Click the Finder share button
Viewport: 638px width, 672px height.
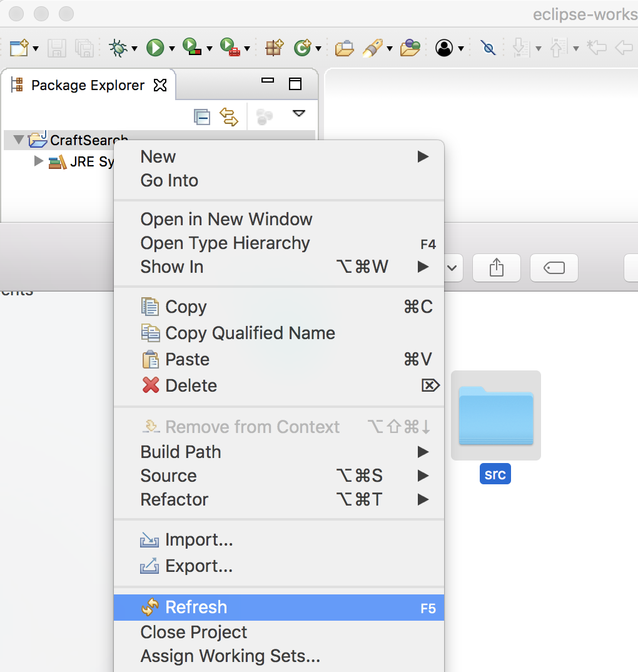pos(496,268)
